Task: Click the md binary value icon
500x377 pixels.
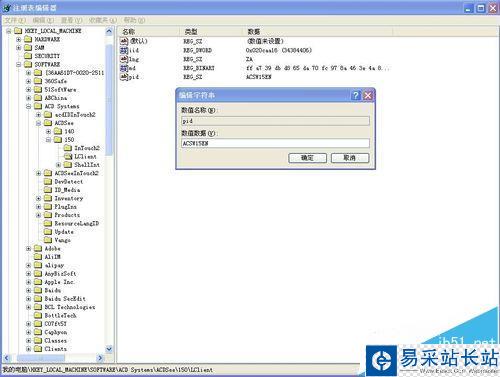Action: (124, 68)
